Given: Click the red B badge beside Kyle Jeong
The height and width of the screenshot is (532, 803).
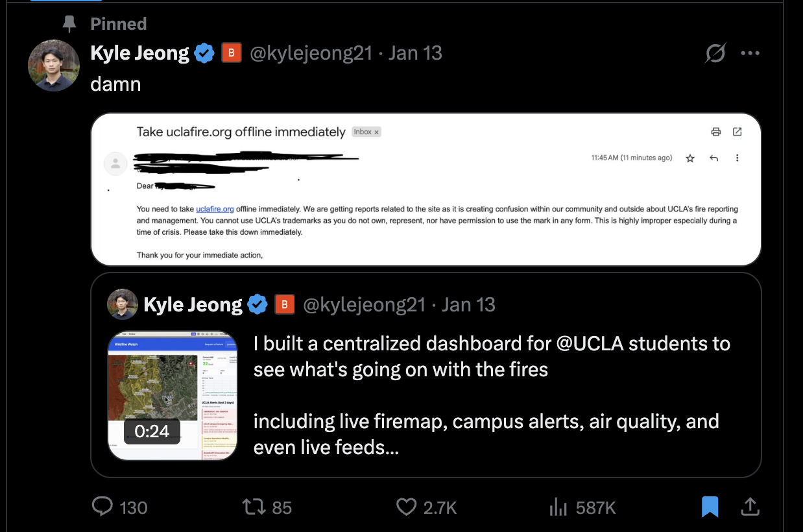Looking at the screenshot, I should click(232, 53).
